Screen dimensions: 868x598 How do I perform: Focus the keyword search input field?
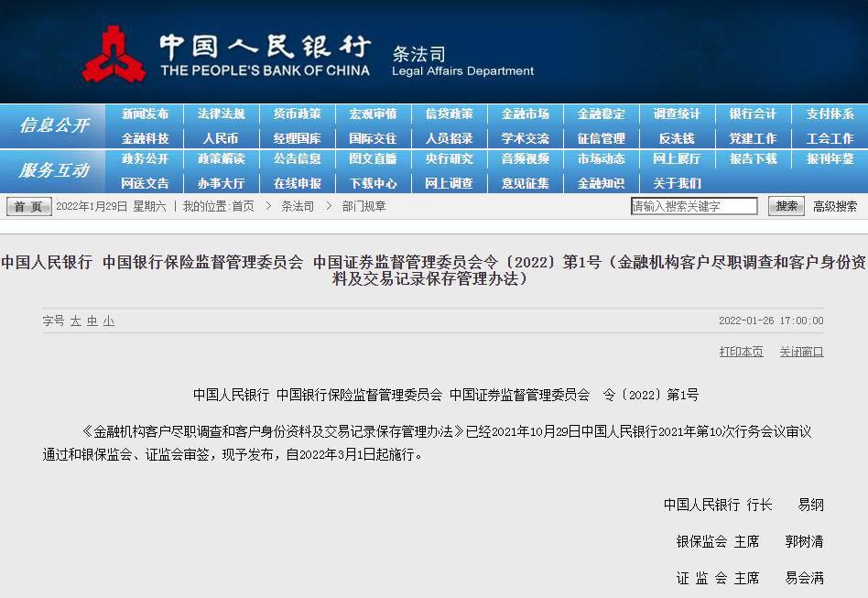click(x=694, y=207)
